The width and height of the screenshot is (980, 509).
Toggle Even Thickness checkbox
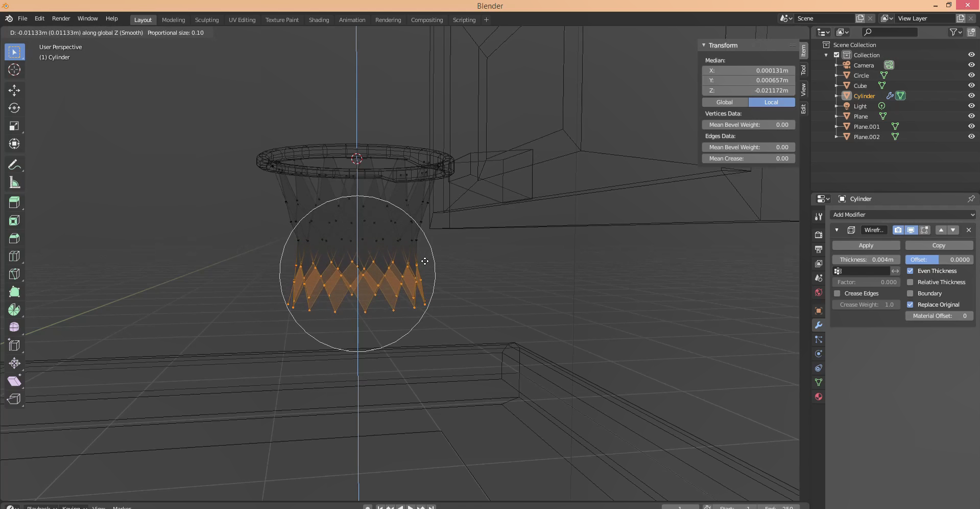(910, 271)
